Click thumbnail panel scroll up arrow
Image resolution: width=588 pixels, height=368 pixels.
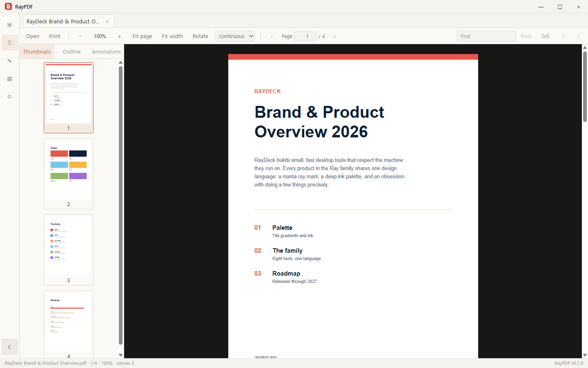coord(120,63)
